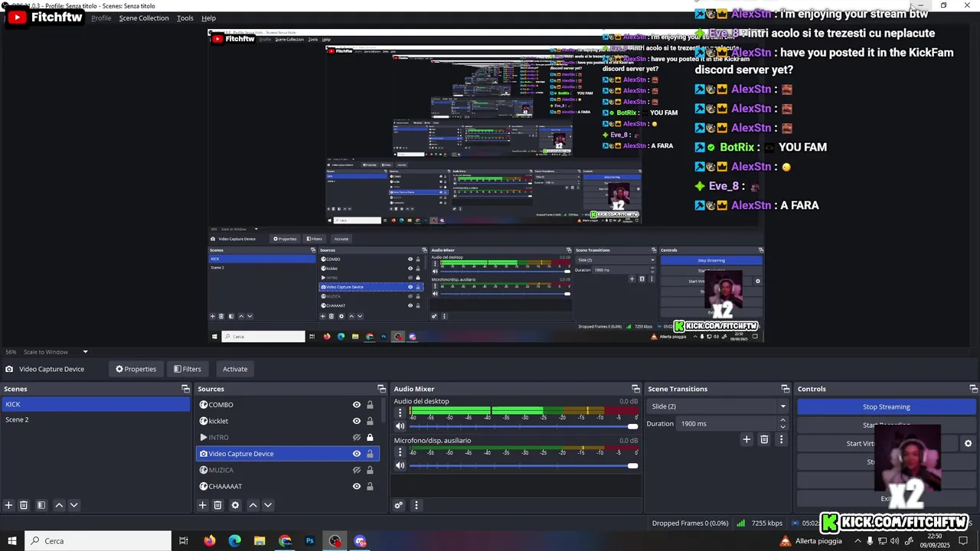The width and height of the screenshot is (980, 551).
Task: Open Audio del desktop three-dot options
Action: click(x=400, y=412)
